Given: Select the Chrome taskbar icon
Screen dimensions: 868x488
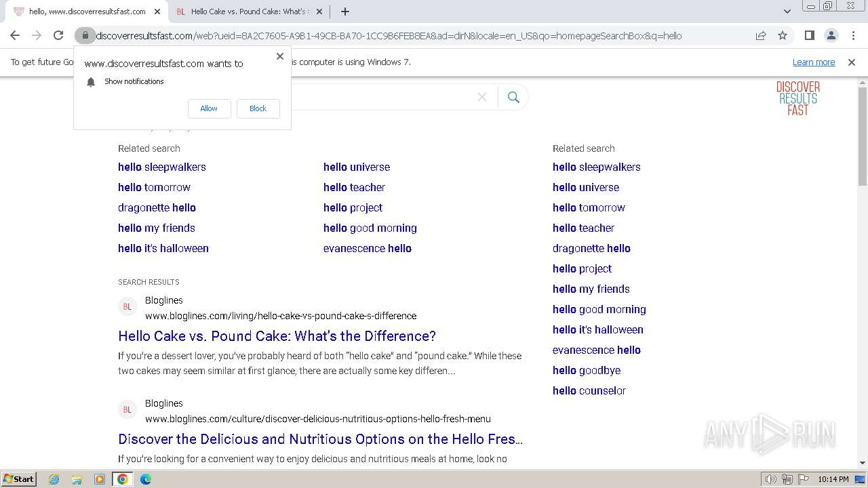Looking at the screenshot, I should tap(122, 479).
